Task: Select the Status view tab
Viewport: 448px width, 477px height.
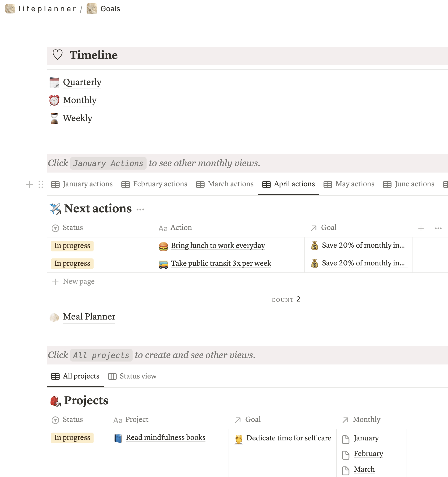Action: [132, 376]
